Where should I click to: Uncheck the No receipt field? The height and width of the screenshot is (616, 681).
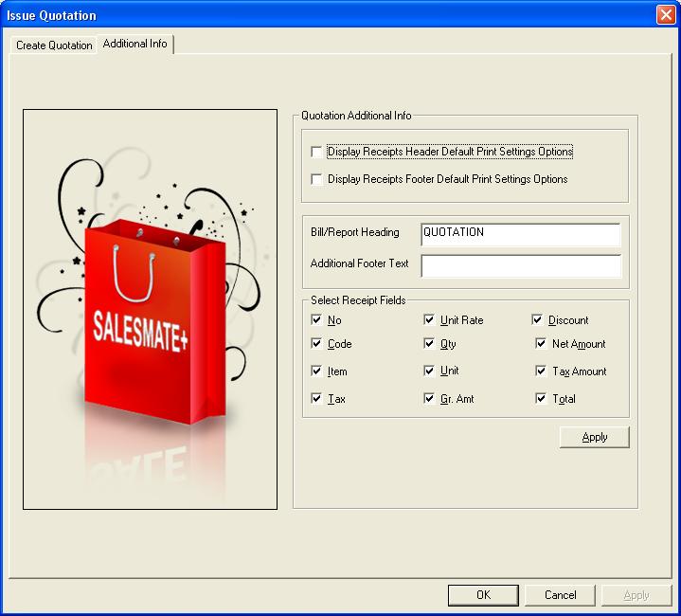point(316,320)
